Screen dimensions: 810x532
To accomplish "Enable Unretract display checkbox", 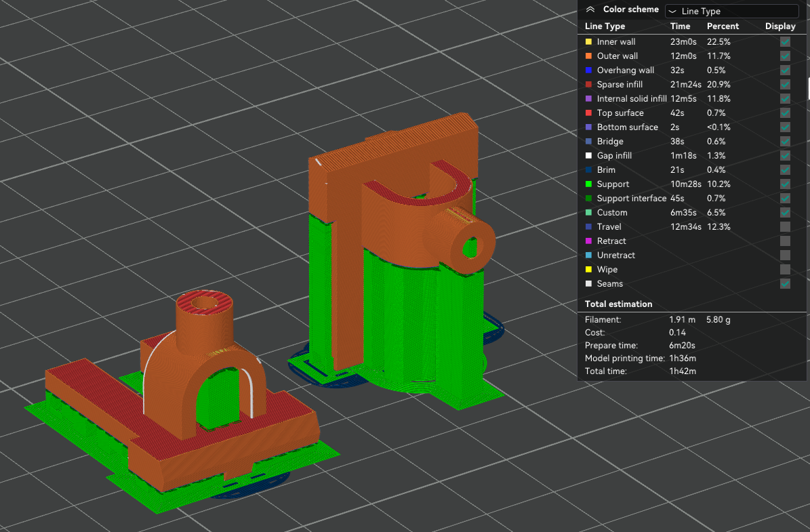I will coord(785,255).
